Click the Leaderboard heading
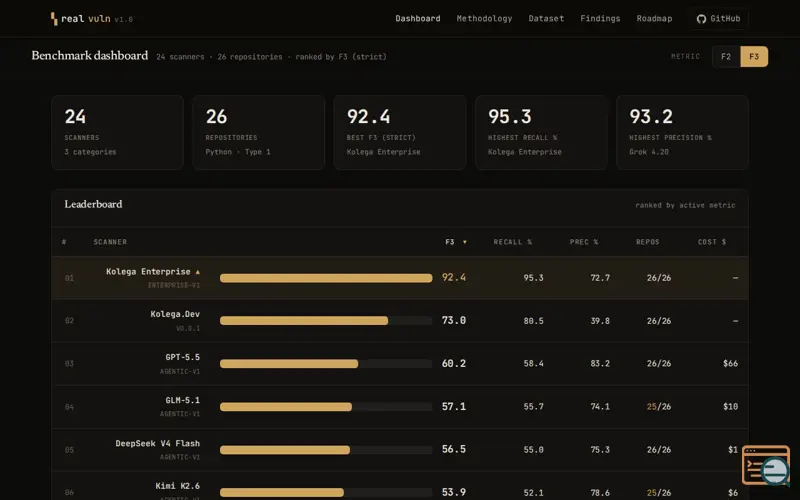800x500 pixels. click(93, 204)
